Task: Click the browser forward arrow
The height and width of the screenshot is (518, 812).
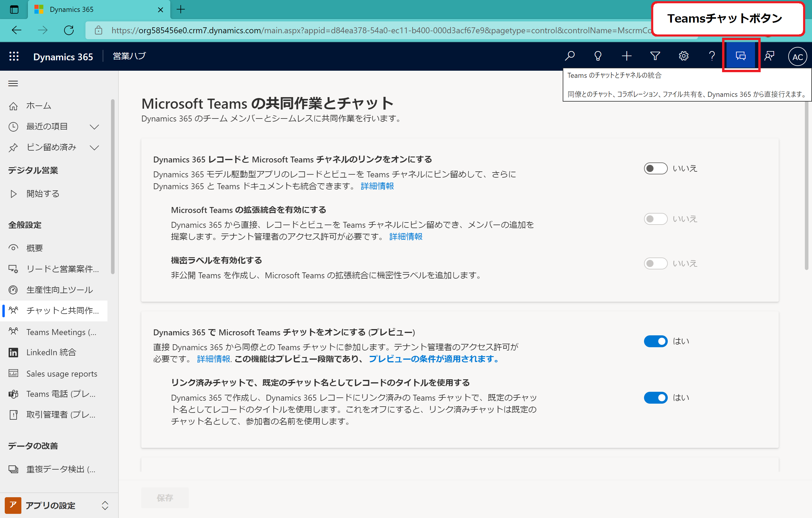Action: pyautogui.click(x=43, y=30)
